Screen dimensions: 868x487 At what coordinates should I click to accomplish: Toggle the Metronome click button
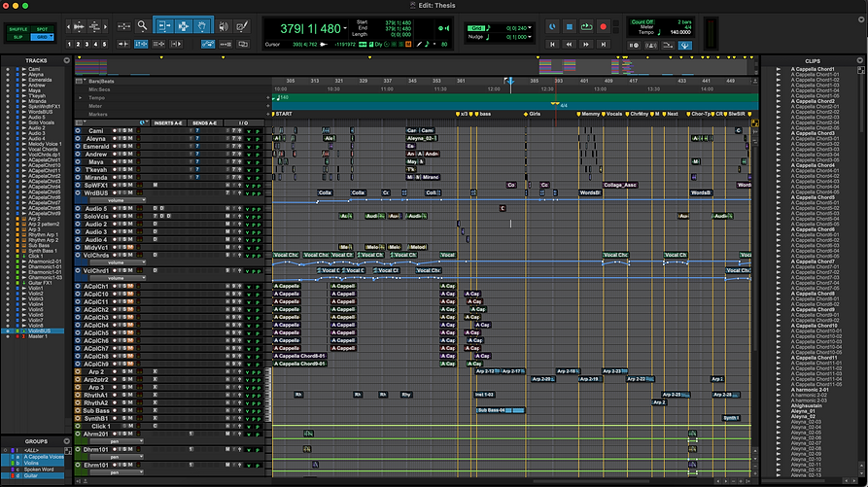[651, 46]
